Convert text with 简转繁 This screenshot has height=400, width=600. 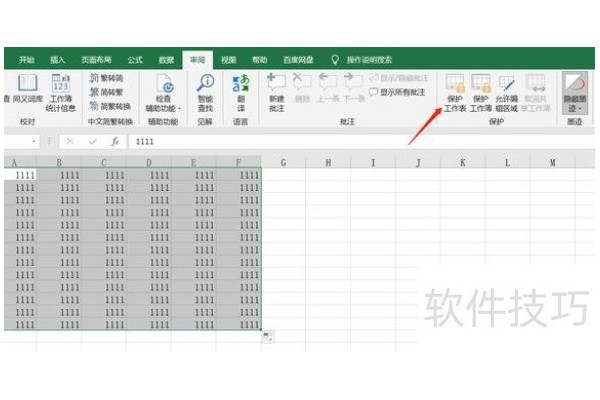tap(106, 92)
